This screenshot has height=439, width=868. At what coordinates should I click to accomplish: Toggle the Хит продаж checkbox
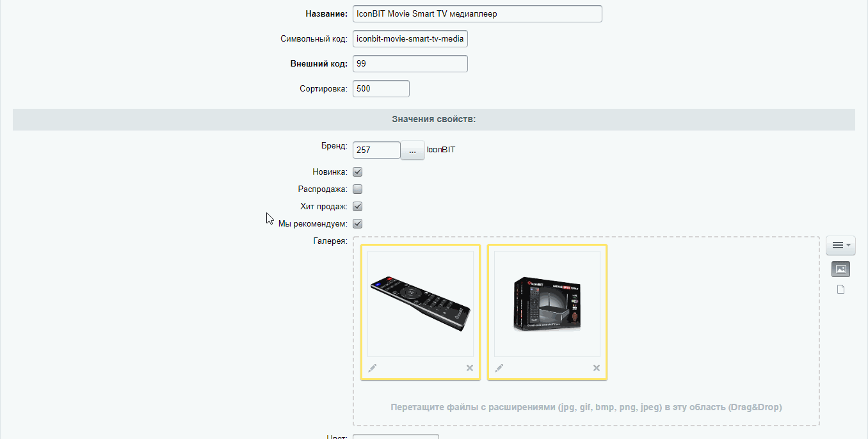pyautogui.click(x=358, y=207)
